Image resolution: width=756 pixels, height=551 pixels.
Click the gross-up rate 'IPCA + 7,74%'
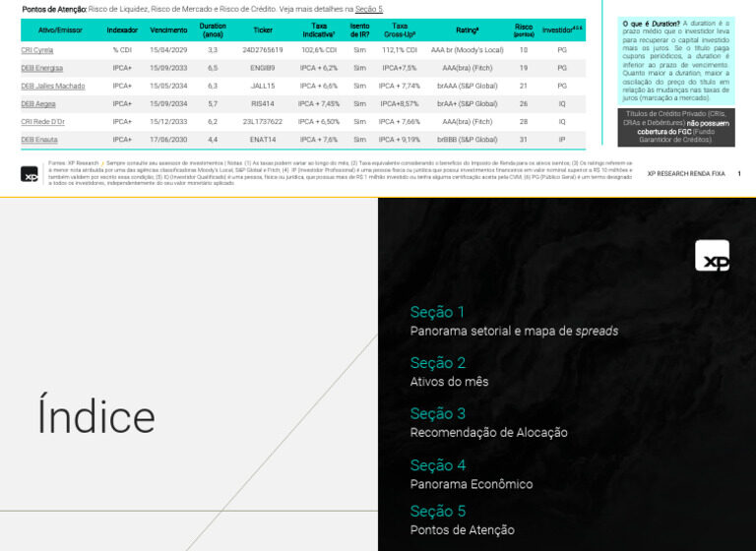400,86
